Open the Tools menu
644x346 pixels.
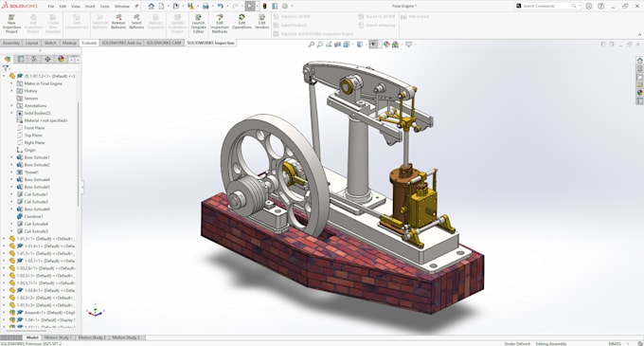(105, 7)
